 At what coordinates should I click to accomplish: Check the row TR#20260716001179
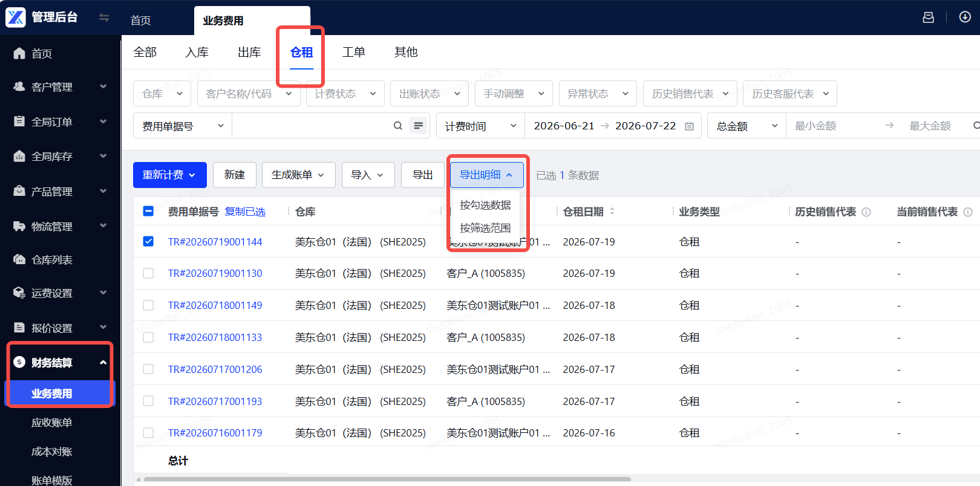[148, 433]
